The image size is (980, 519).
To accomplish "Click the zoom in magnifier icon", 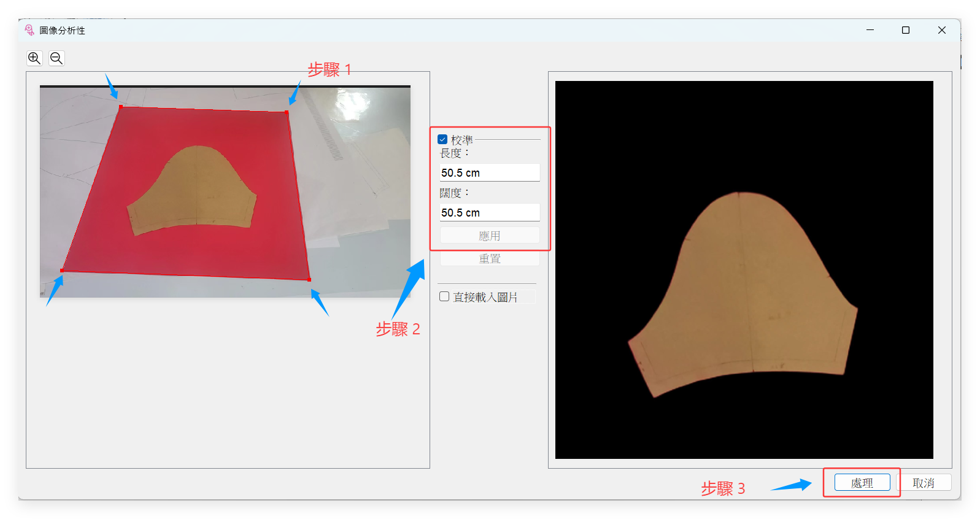I will (x=34, y=58).
